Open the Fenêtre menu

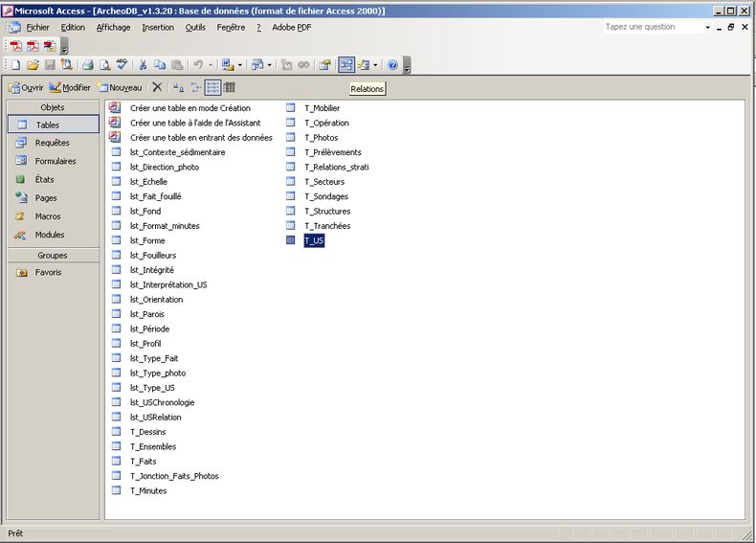pos(231,28)
